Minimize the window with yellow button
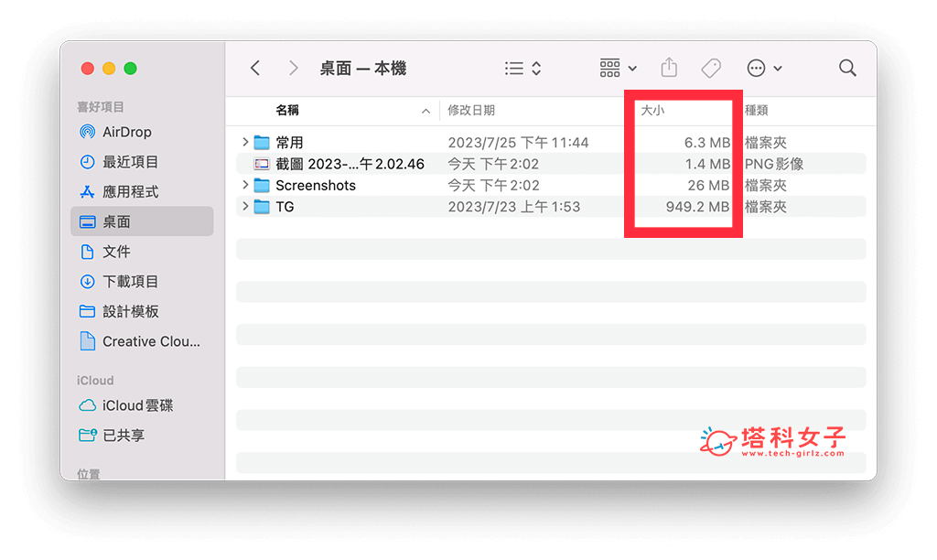 109,68
